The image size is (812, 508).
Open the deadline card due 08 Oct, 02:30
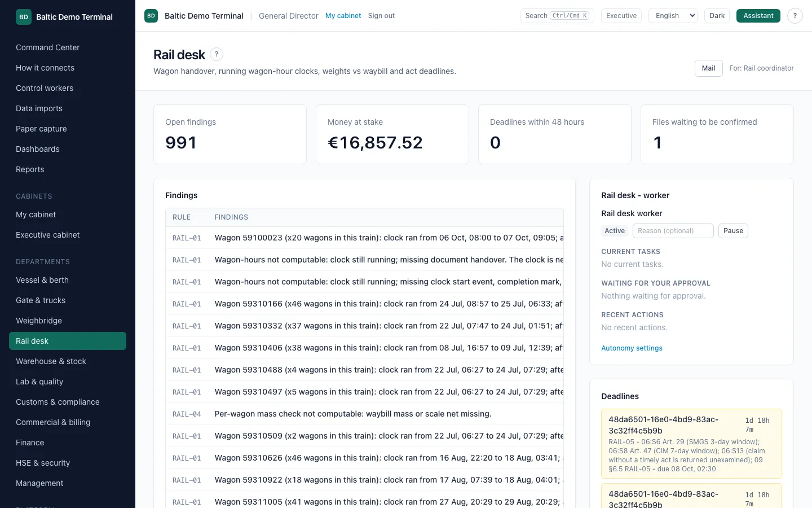(x=691, y=444)
